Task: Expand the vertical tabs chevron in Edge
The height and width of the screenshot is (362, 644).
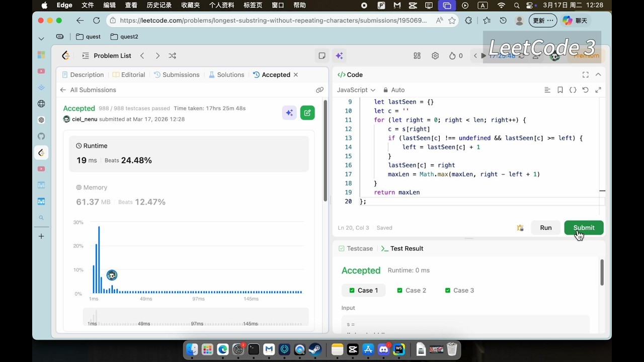Action: click(41, 38)
